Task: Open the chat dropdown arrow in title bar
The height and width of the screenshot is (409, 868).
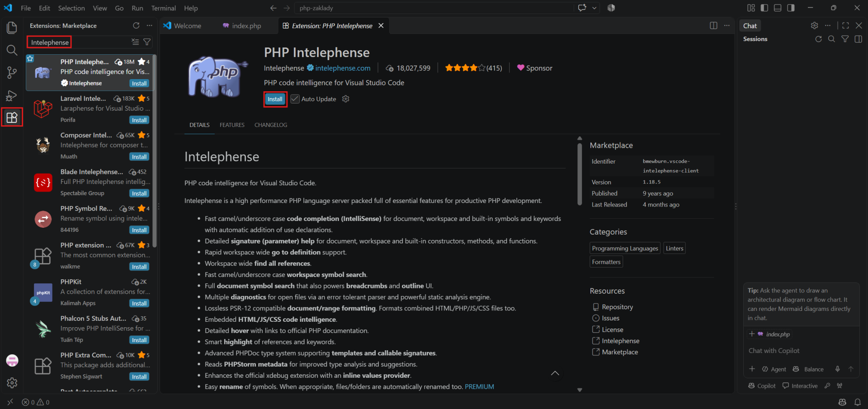Action: click(x=594, y=8)
